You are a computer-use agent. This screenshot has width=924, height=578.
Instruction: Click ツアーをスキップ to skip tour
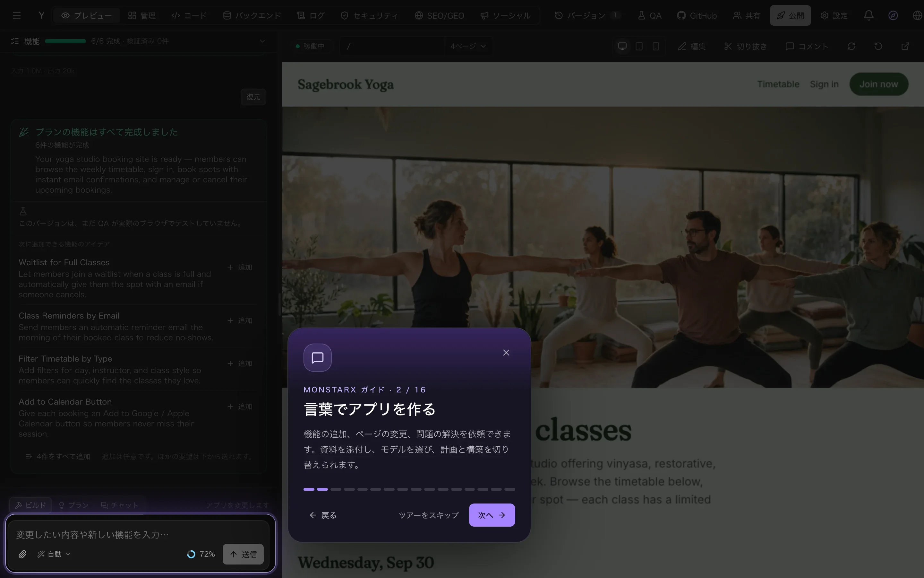pos(428,515)
